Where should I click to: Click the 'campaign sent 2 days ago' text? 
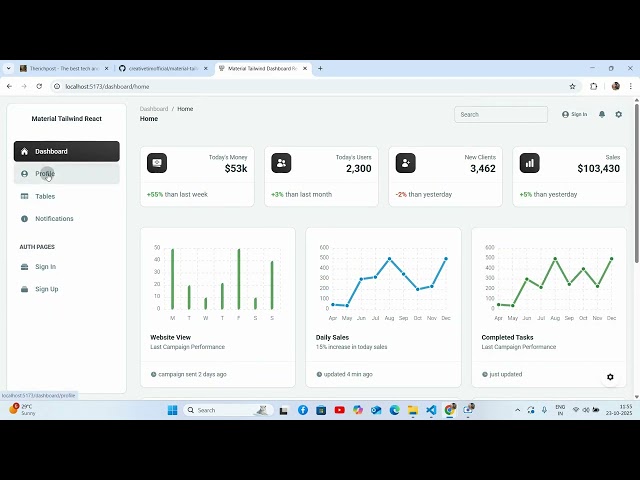tap(192, 374)
